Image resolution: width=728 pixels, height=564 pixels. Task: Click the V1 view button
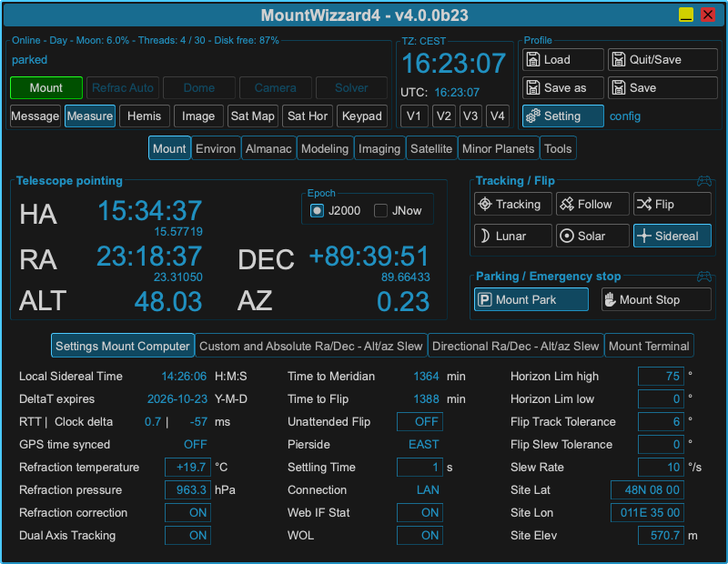click(x=414, y=116)
